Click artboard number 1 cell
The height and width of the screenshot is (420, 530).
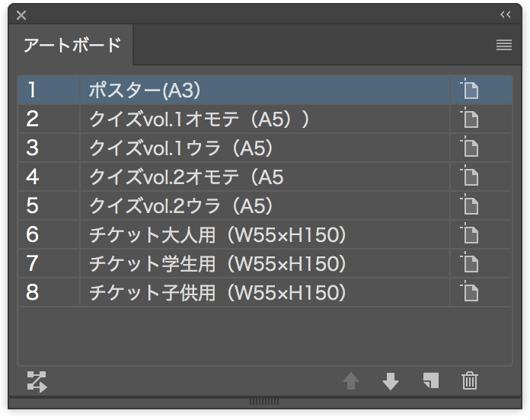[49, 90]
